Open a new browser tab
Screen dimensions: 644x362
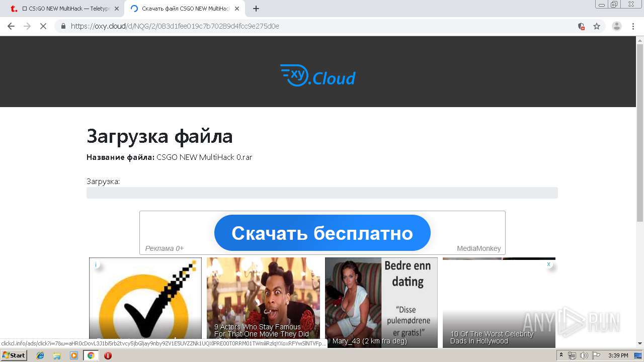256,9
